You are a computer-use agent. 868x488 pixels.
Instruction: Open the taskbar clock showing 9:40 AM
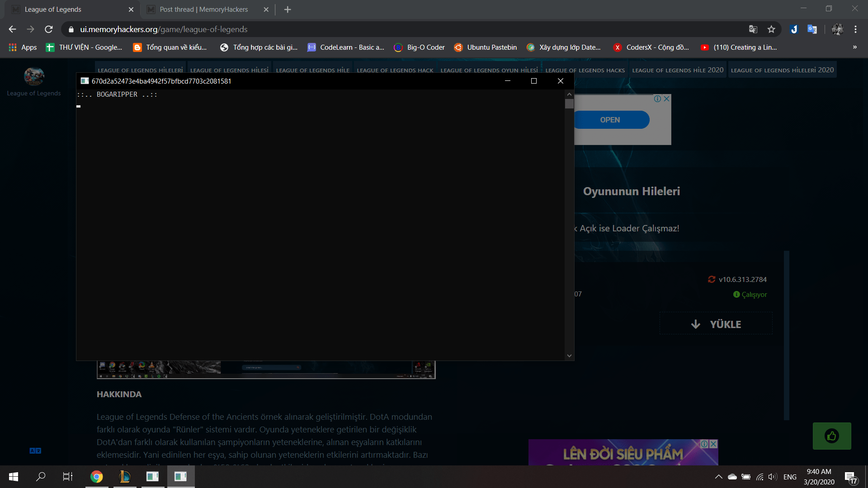tap(819, 477)
